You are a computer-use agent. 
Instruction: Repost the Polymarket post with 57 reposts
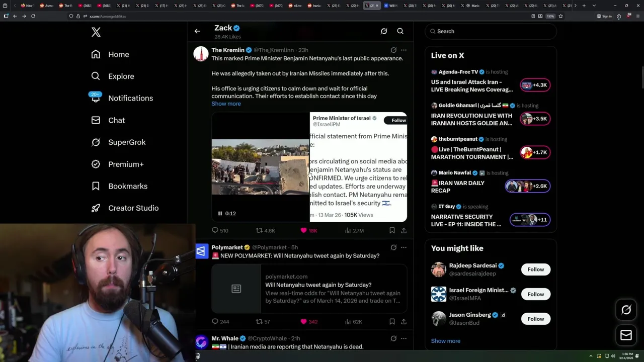click(263, 321)
